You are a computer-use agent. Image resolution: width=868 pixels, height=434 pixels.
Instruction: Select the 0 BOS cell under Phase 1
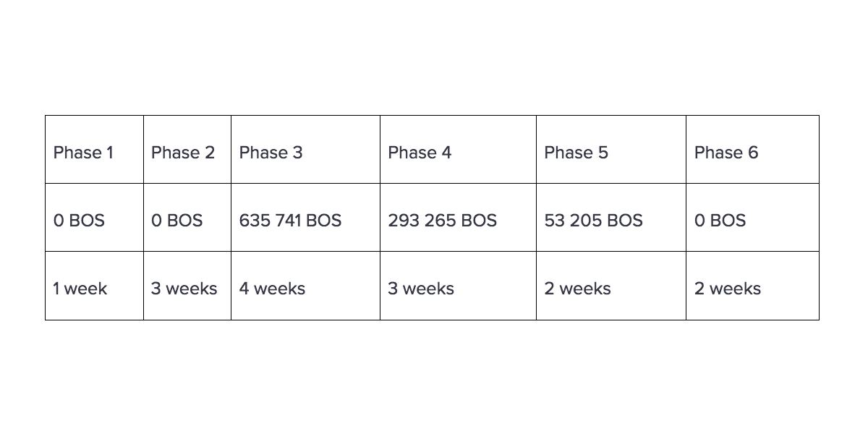point(94,218)
